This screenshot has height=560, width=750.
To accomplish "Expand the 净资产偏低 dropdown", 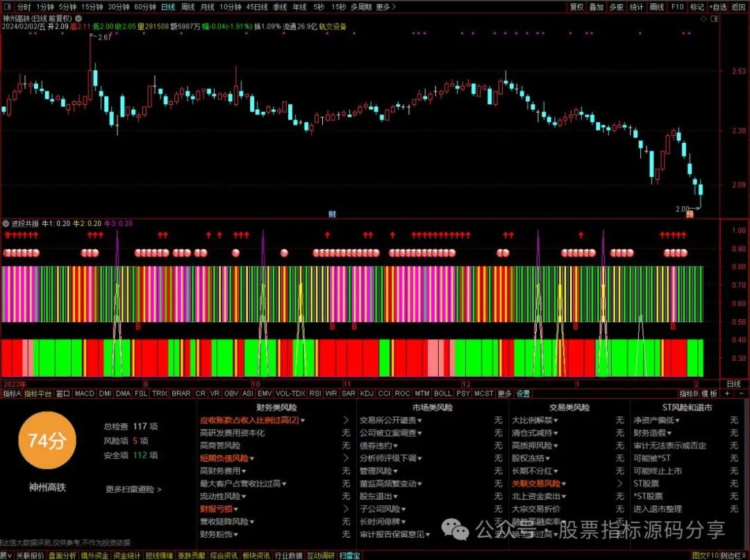I will pos(678,421).
